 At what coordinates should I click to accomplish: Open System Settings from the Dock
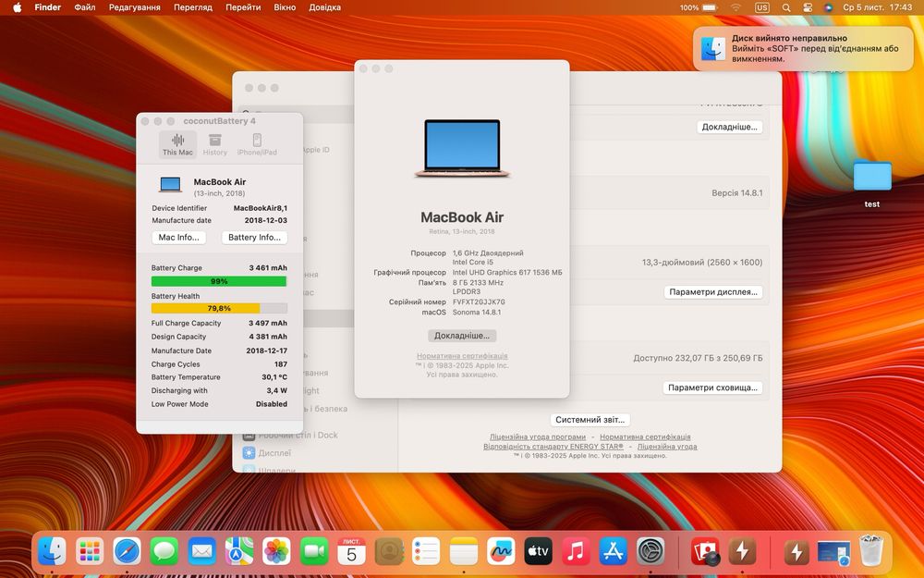tap(650, 552)
